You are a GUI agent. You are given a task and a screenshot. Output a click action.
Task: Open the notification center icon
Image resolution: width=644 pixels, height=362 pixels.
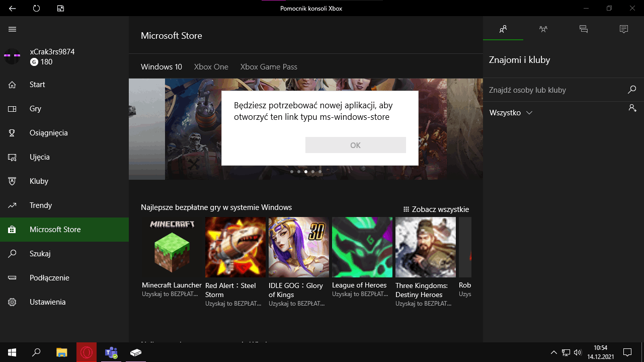tap(627, 352)
